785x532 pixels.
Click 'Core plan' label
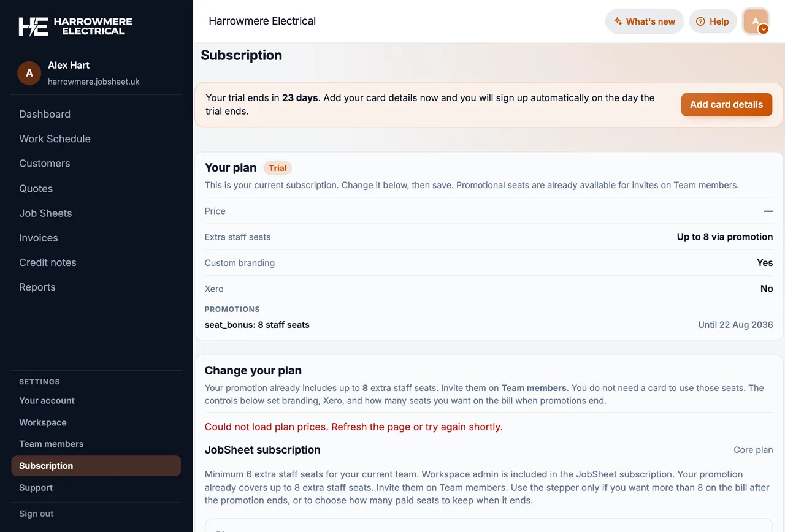(753, 450)
